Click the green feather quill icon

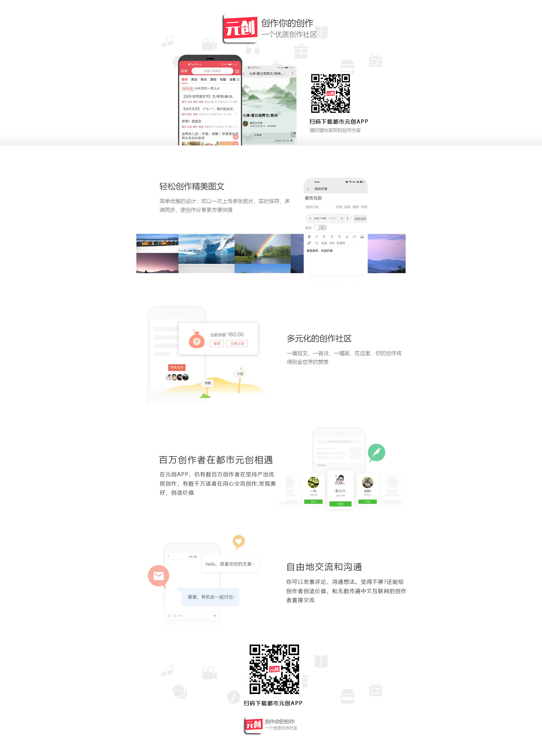click(x=376, y=452)
